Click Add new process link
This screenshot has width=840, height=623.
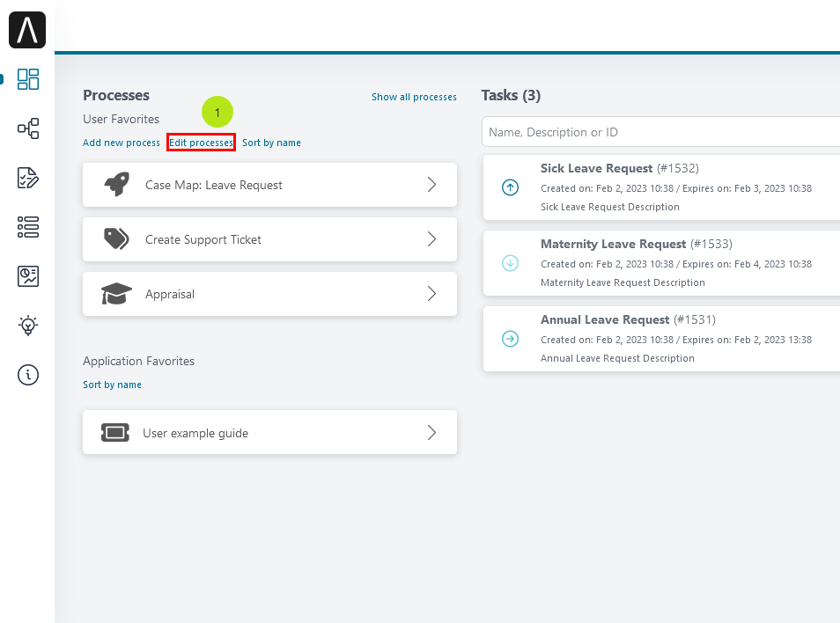(x=122, y=143)
